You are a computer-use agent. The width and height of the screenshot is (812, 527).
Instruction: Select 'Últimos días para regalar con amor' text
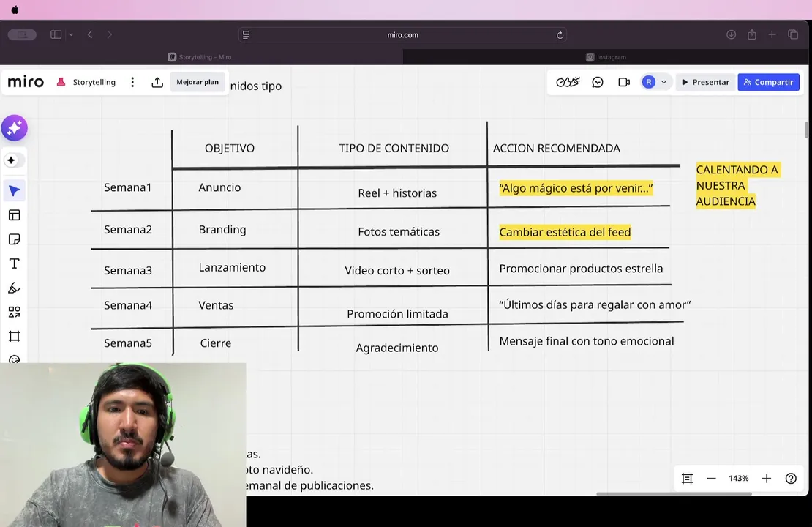click(595, 304)
